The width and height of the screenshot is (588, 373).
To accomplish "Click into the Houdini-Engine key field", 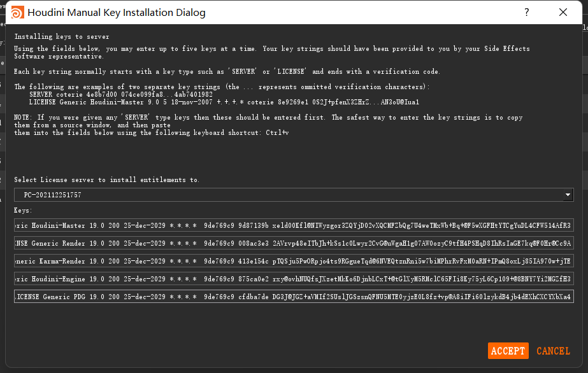I will [x=293, y=279].
